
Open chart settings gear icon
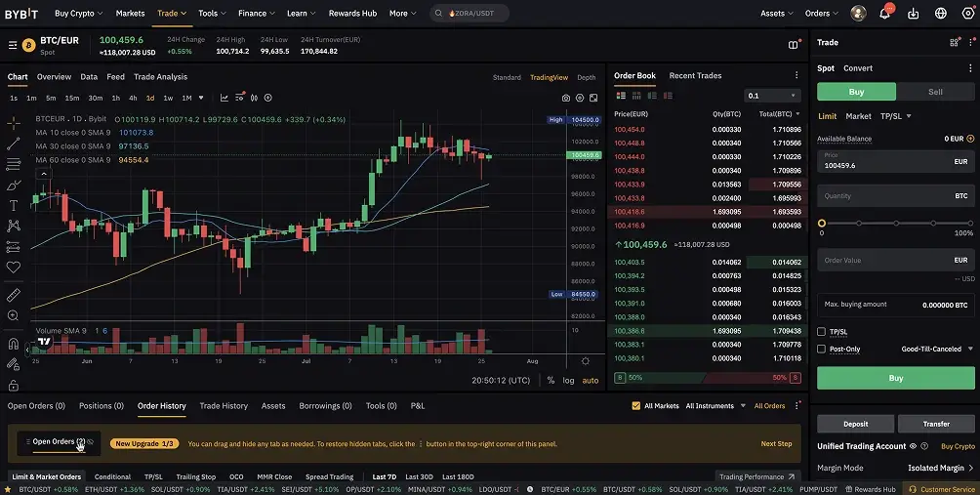point(580,99)
